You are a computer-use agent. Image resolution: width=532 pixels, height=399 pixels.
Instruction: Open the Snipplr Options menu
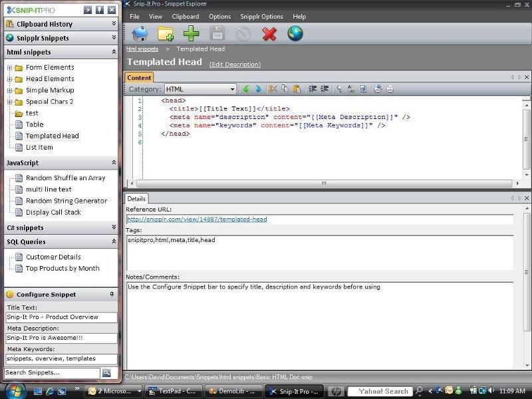tap(262, 17)
